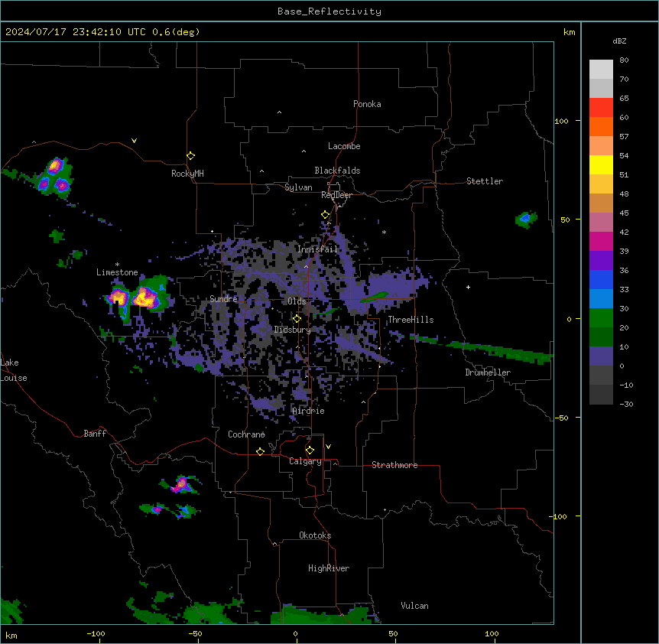This screenshot has width=659, height=644.
Task: Click the yellow 54 dBZ legend color
Action: click(601, 164)
